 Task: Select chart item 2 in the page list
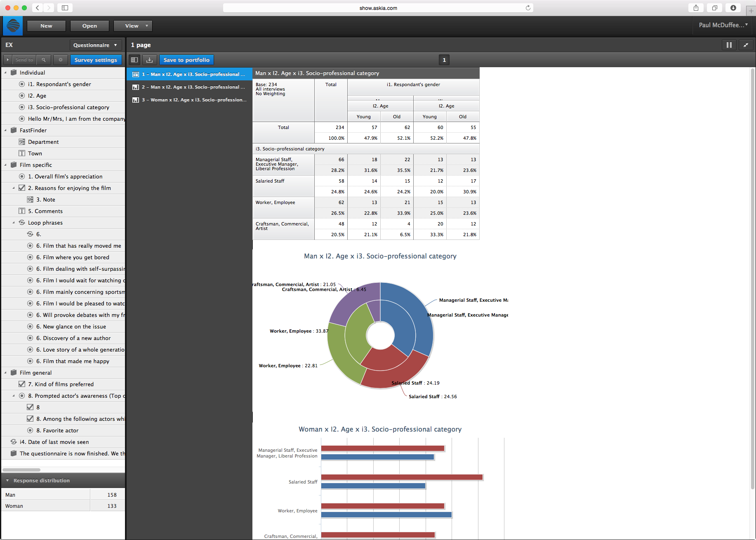coord(189,87)
